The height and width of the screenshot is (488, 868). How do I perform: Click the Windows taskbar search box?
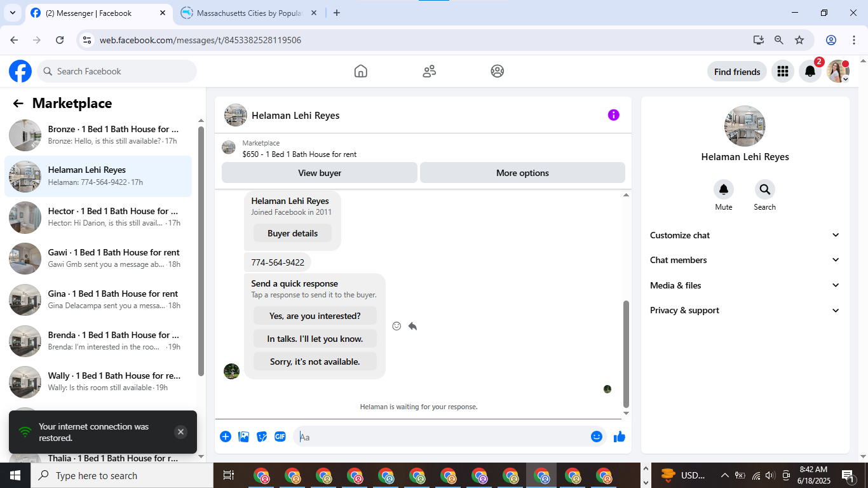(122, 475)
